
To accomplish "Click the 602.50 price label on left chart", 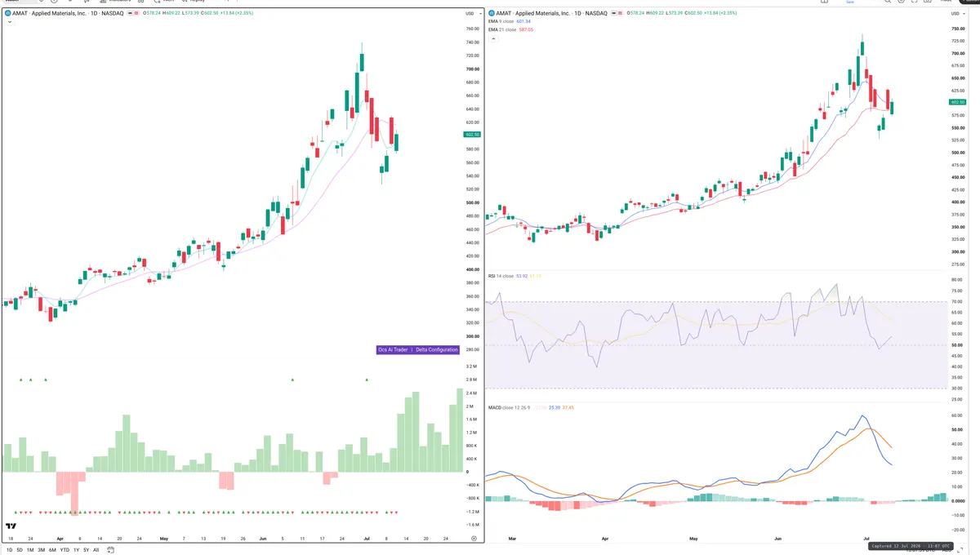I will click(x=472, y=134).
